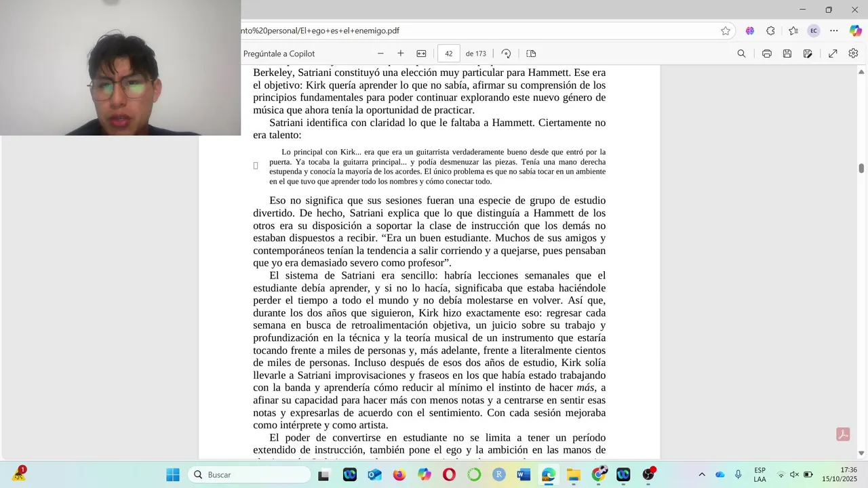The width and height of the screenshot is (868, 488).
Task: Click the microphone tray icon
Action: coord(738,474)
